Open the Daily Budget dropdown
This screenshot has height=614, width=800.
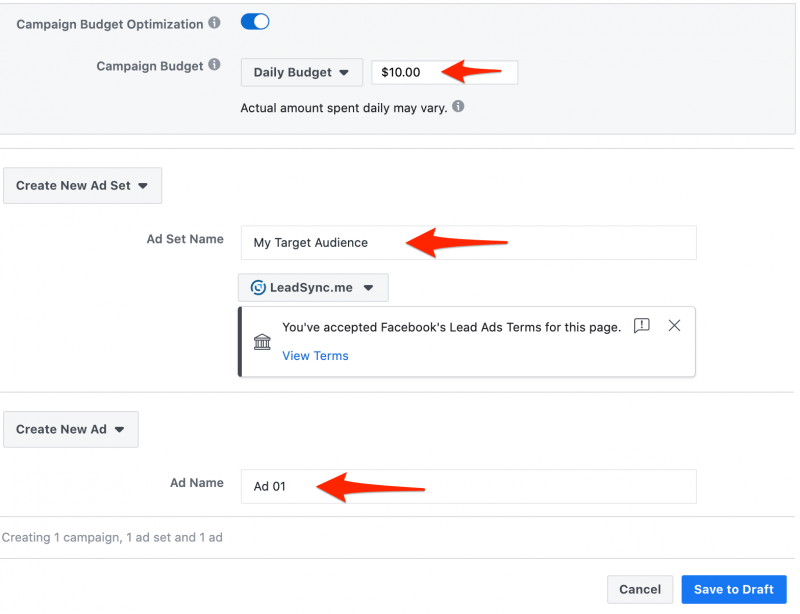tap(302, 72)
